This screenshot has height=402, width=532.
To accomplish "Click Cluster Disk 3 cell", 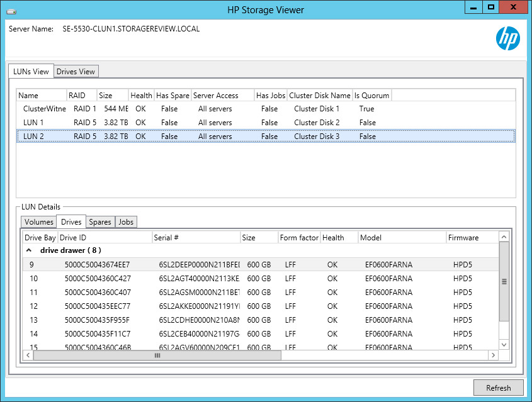I will 317,137.
